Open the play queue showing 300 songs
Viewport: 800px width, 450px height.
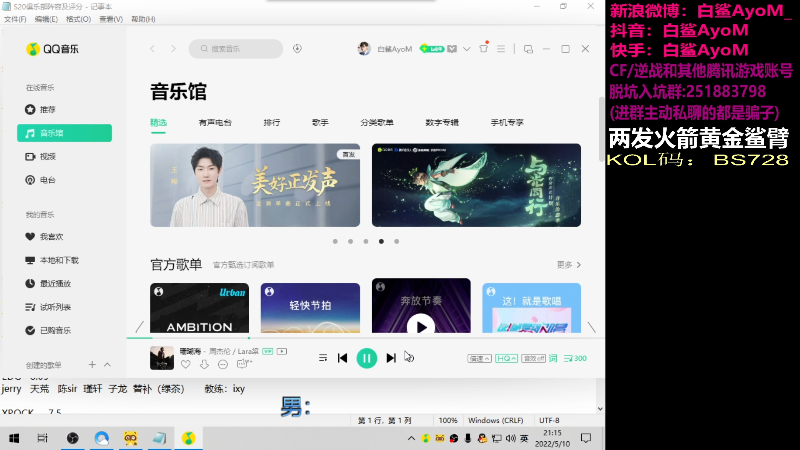[575, 359]
